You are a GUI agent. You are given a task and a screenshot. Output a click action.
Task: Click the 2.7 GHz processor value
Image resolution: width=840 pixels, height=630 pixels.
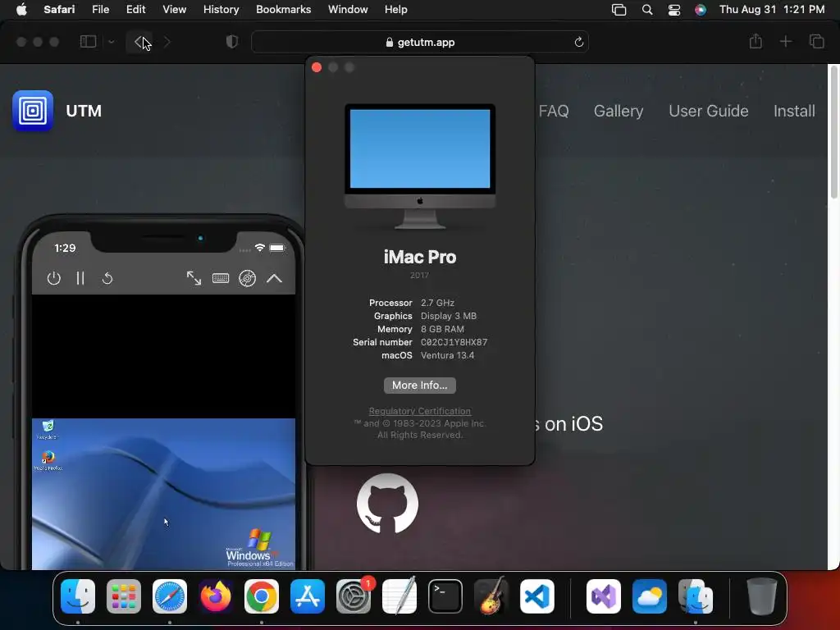point(437,303)
